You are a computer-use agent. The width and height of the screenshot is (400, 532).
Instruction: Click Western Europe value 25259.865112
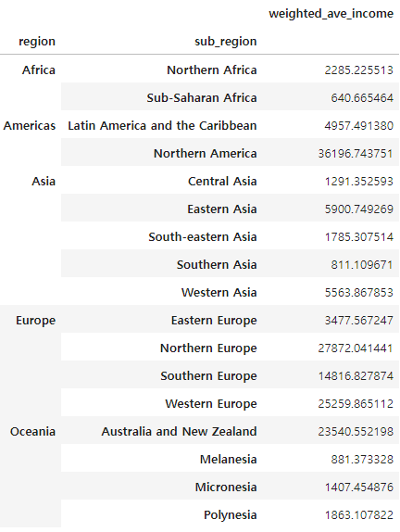356,404
